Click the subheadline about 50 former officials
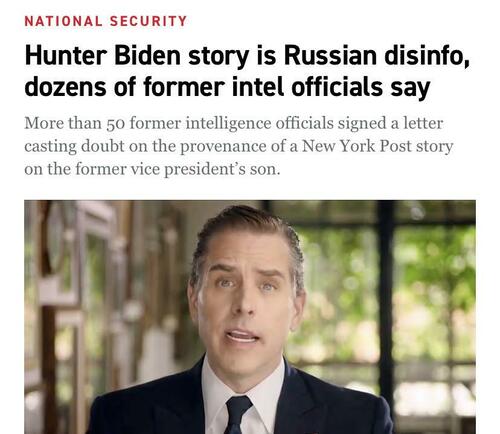Image resolution: width=500 pixels, height=434 pixels. (239, 146)
